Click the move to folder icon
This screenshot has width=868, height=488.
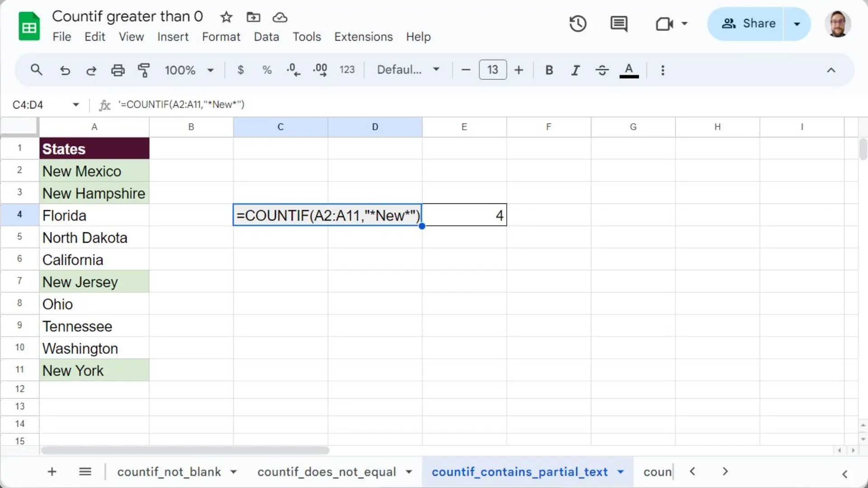coord(253,17)
